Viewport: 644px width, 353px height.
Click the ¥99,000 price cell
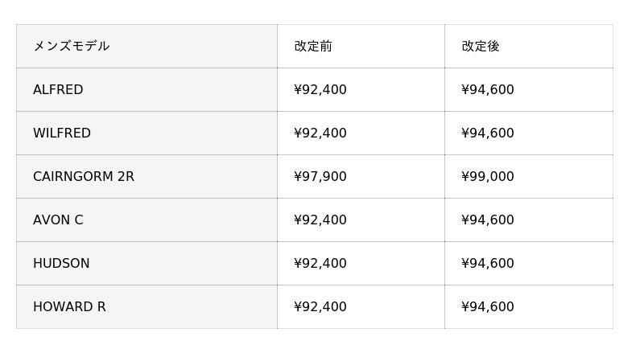[x=488, y=177]
